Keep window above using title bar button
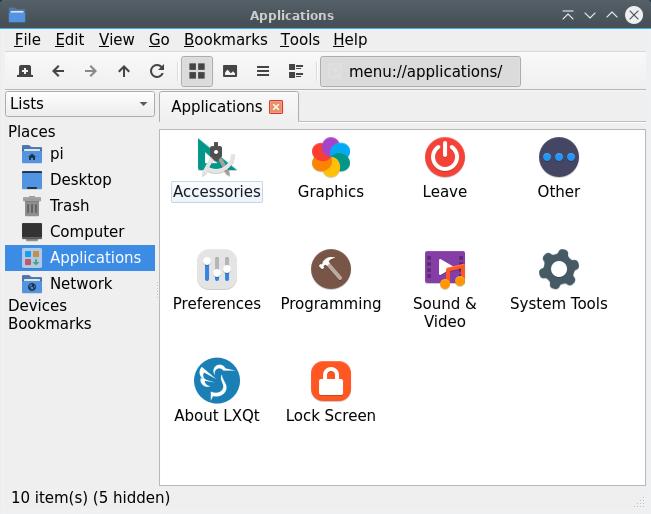Image resolution: width=651 pixels, height=514 pixels. [568, 15]
